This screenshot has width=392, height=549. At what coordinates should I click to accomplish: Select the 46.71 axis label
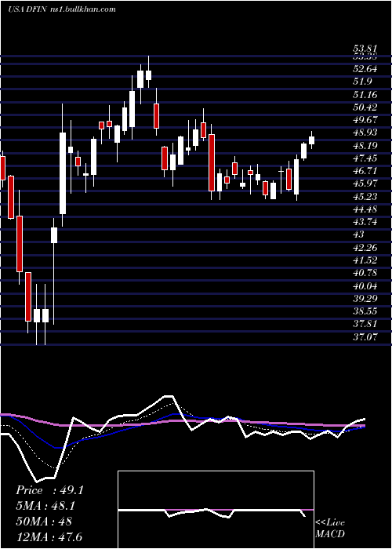coord(365,171)
